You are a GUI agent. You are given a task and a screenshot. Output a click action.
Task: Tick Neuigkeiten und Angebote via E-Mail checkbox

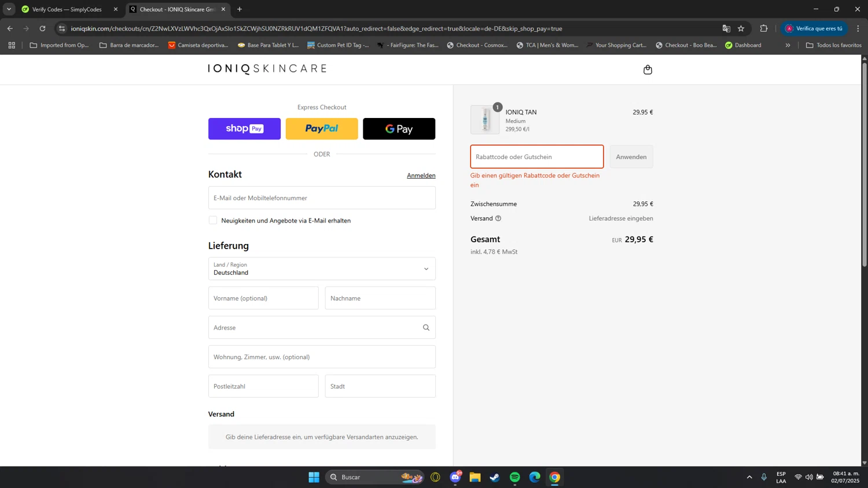[x=213, y=220]
